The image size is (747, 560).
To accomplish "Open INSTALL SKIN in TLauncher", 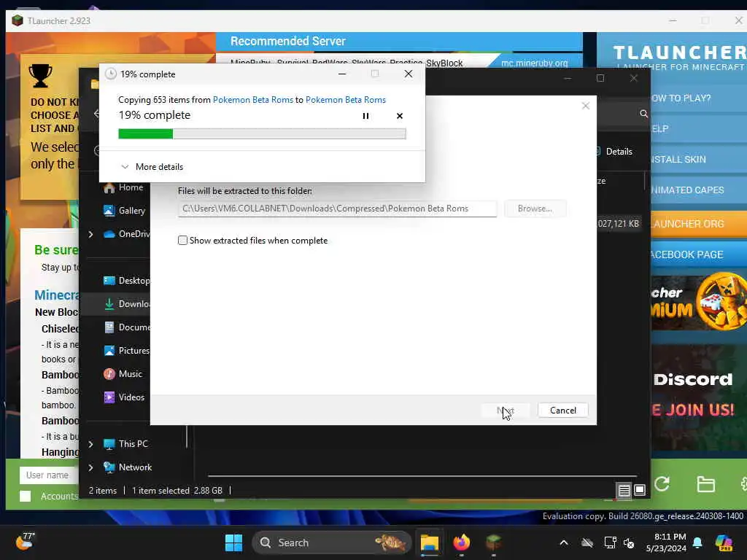I will 698,159.
